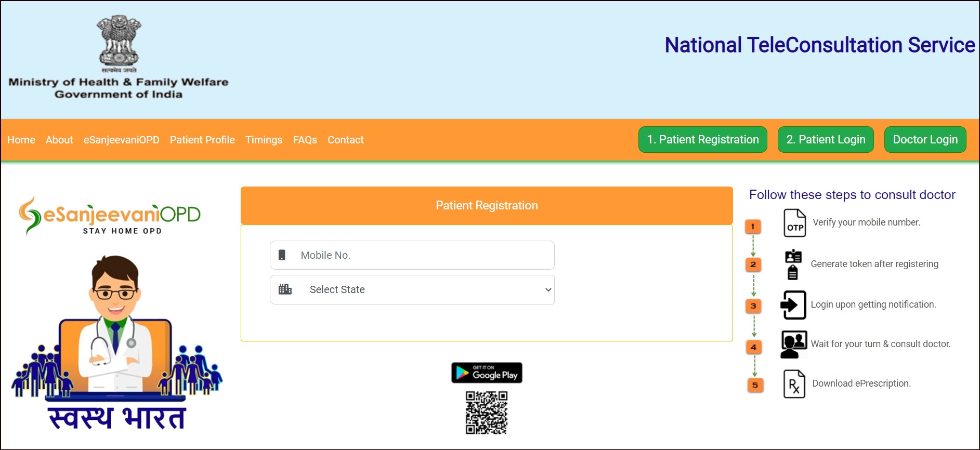Click the 2. Patient Login button

(x=826, y=140)
